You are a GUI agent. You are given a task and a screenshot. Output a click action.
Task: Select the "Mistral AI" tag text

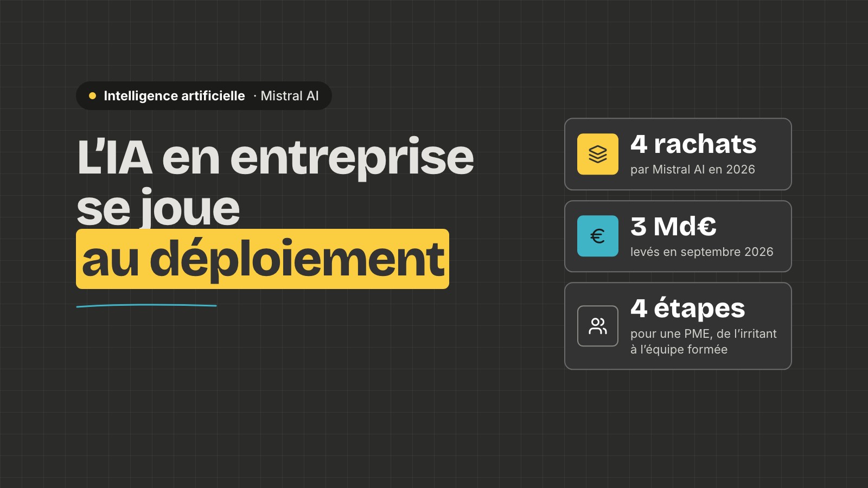tap(290, 96)
